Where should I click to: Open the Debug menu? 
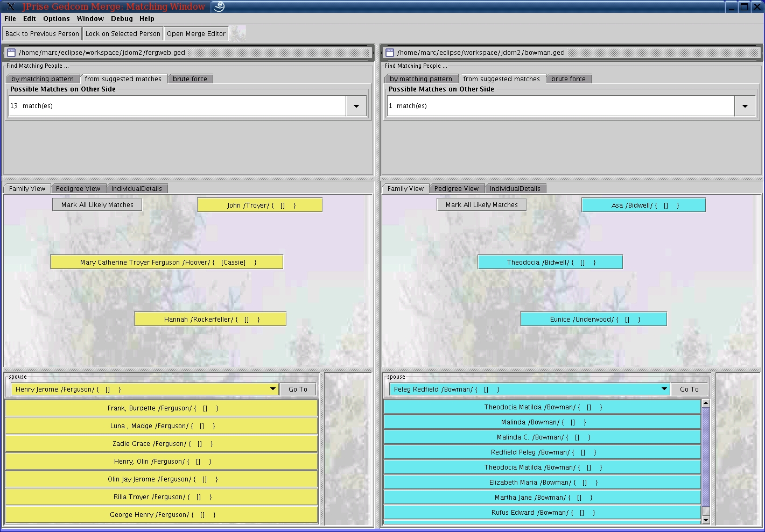pos(122,18)
